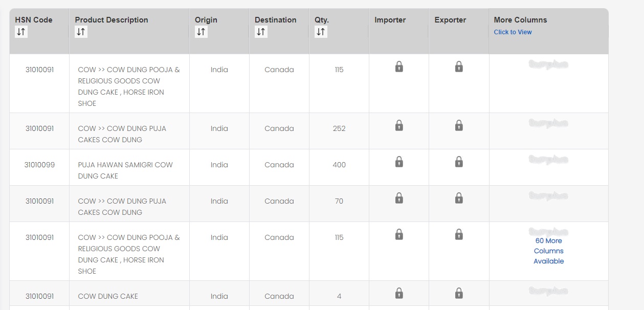This screenshot has width=644, height=310.
Task: Click 60 More Columns Available link
Action: click(x=548, y=251)
